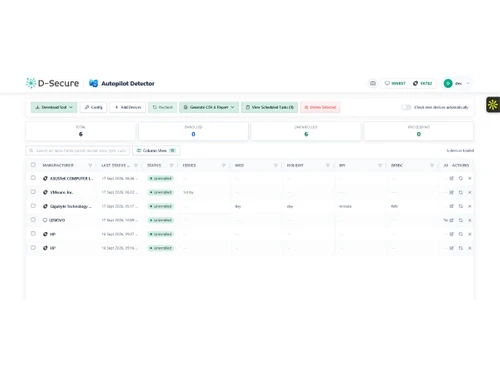500x375 pixels.
Task: Click the monitor icon beside LENOVO
Action: [x=45, y=220]
